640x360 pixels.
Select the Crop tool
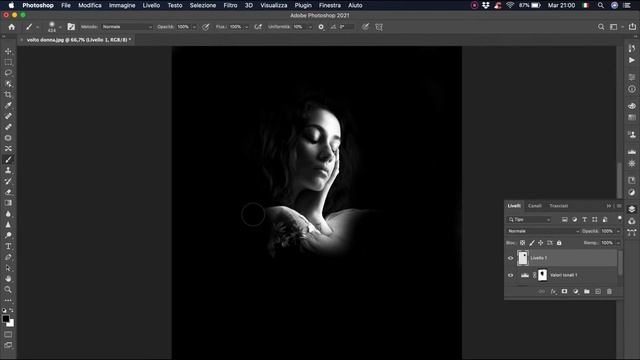click(8, 95)
